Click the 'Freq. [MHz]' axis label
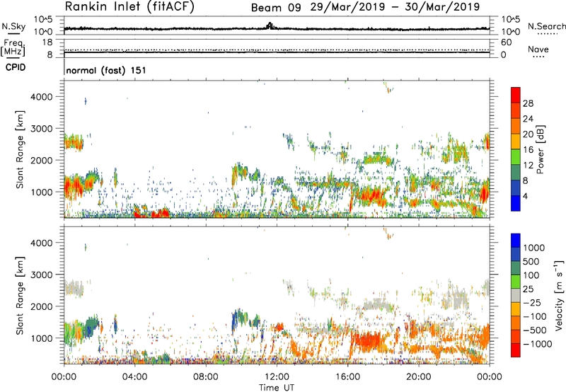The image size is (566, 392). [x=13, y=48]
